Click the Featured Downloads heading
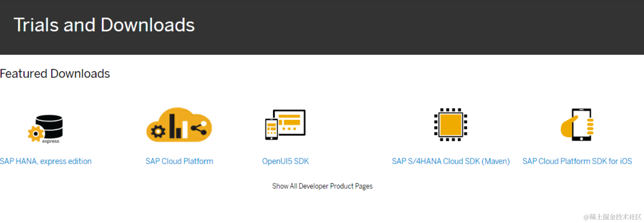Image resolution: width=644 pixels, height=223 pixels. click(x=55, y=74)
